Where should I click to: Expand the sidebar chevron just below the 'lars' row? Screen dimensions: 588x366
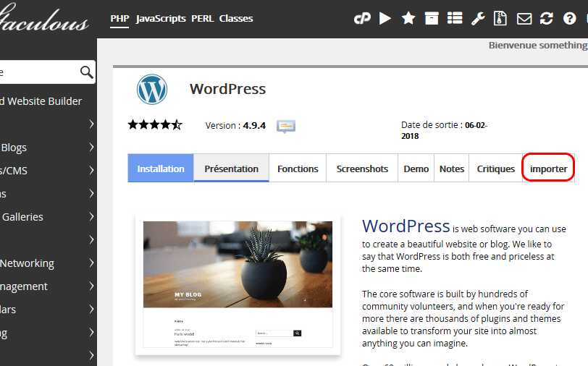pyautogui.click(x=91, y=333)
